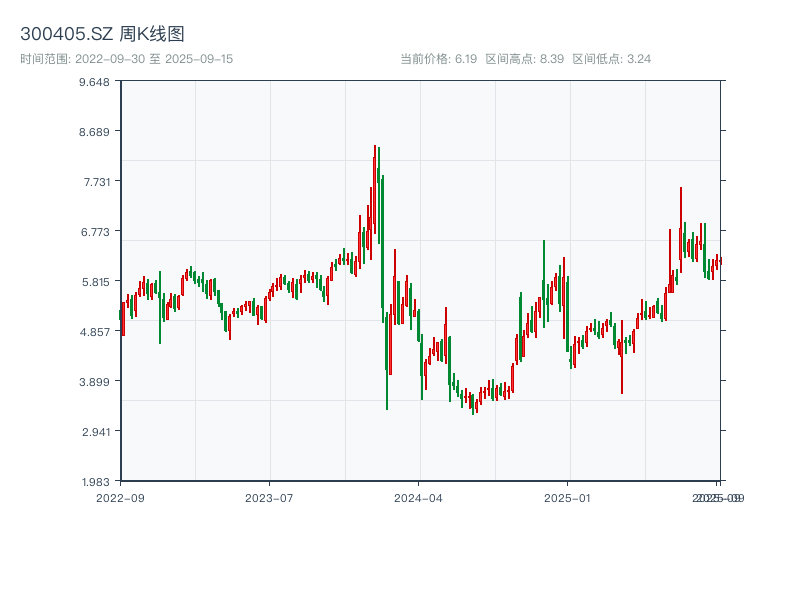Viewport: 800px width, 600px height.
Task: Click y-axis value 9.648
Action: [94, 82]
